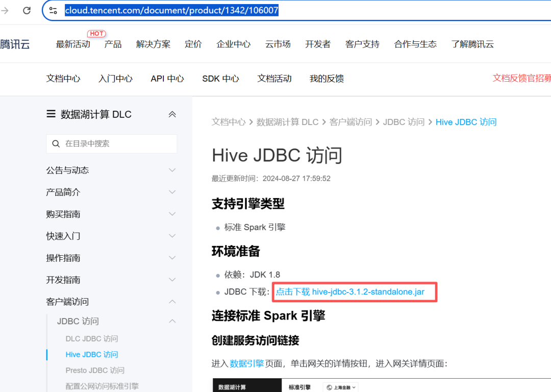Click the magnifier icon in directory search
This screenshot has width=551, height=392.
click(56, 143)
